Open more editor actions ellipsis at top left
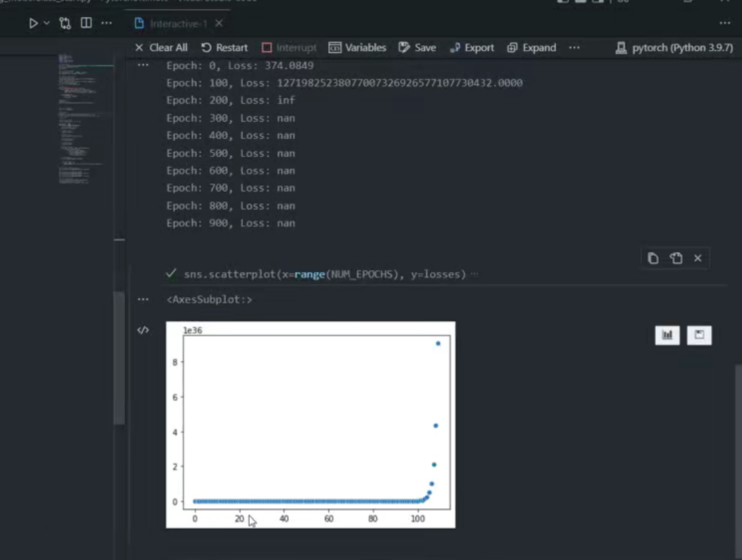The width and height of the screenshot is (742, 560). 106,23
